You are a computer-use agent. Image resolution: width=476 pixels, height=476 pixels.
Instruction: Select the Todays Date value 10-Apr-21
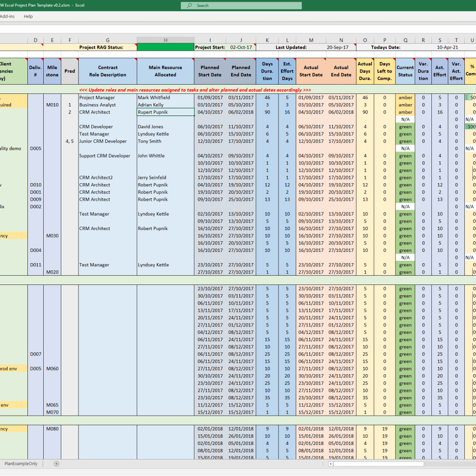[448, 47]
